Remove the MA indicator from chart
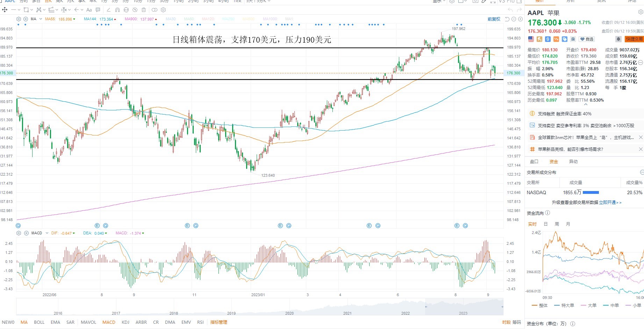This screenshot has height=329, width=644. 26,19
